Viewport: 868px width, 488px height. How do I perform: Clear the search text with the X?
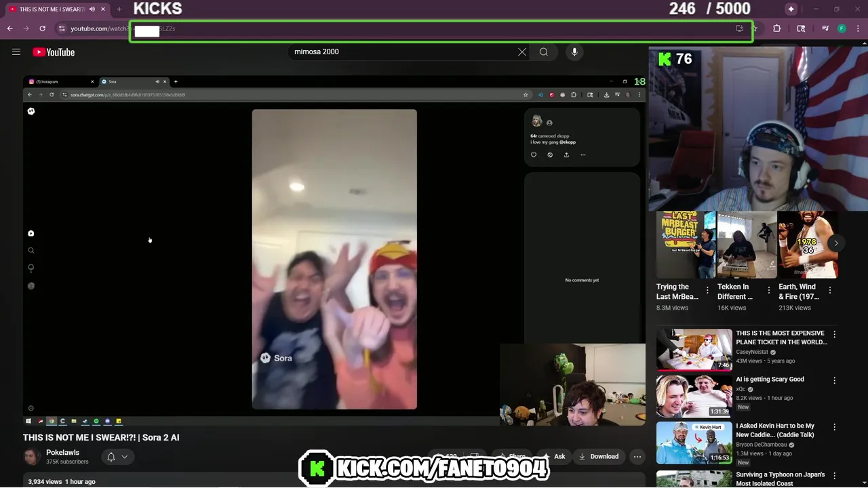(x=522, y=52)
